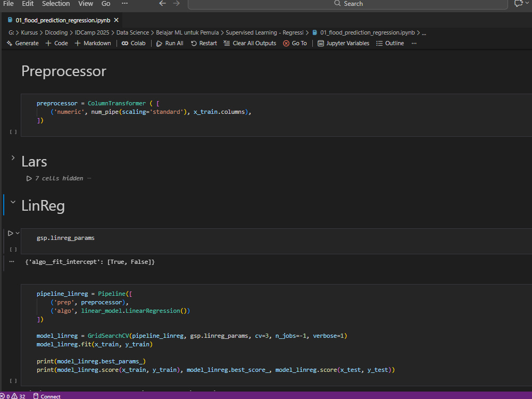
Task: Click the Dicoding breadcrumb folder
Action: pos(56,32)
